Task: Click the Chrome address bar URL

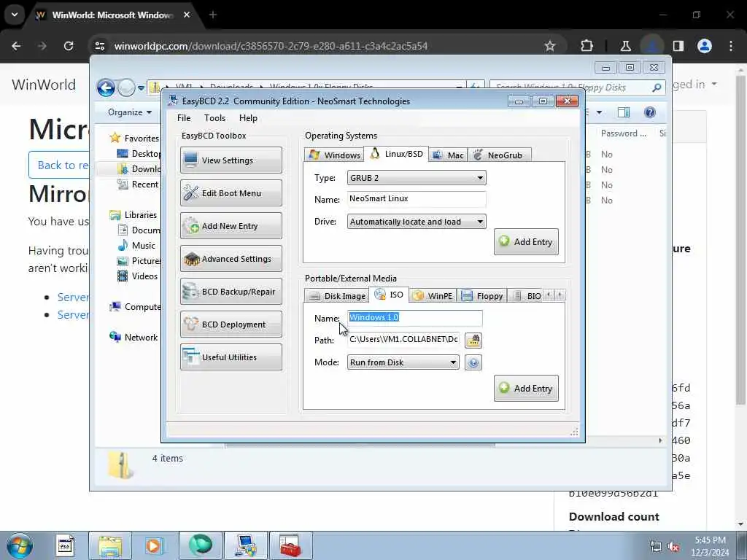Action: (271, 46)
